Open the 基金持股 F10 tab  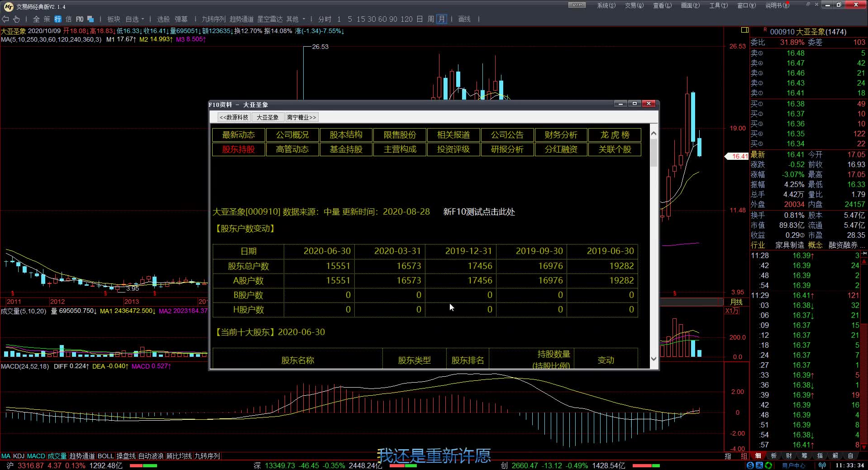[x=346, y=149]
